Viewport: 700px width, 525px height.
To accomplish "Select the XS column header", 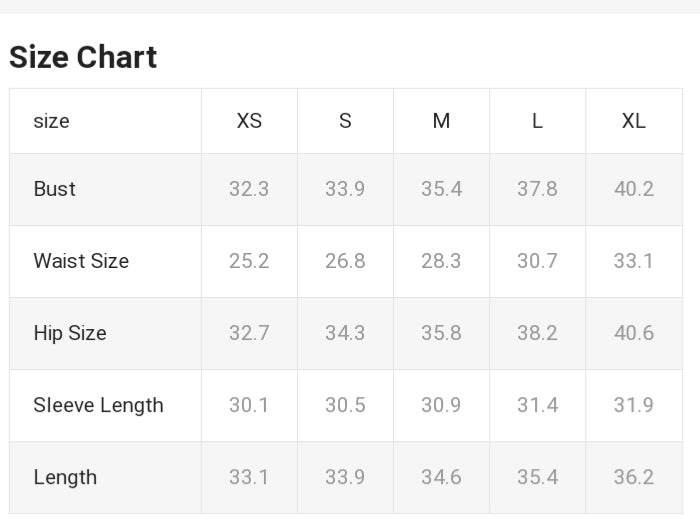I will (249, 121).
